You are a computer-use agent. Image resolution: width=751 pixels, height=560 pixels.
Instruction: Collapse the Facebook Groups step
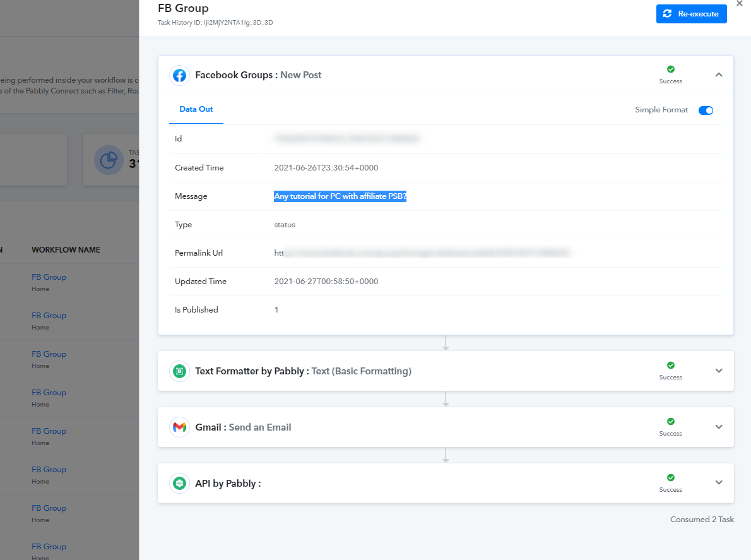[718, 74]
